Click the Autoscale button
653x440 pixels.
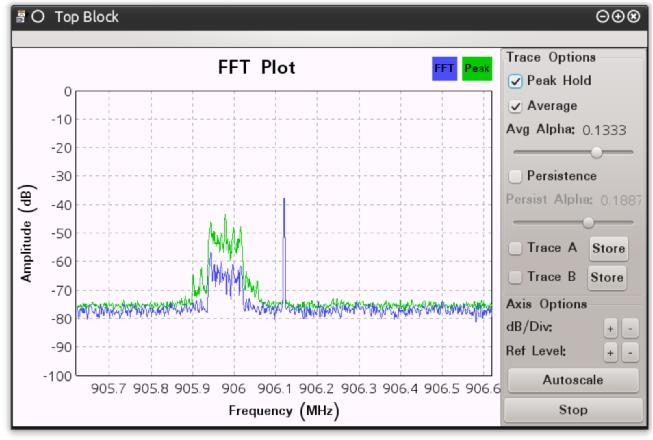(x=573, y=380)
